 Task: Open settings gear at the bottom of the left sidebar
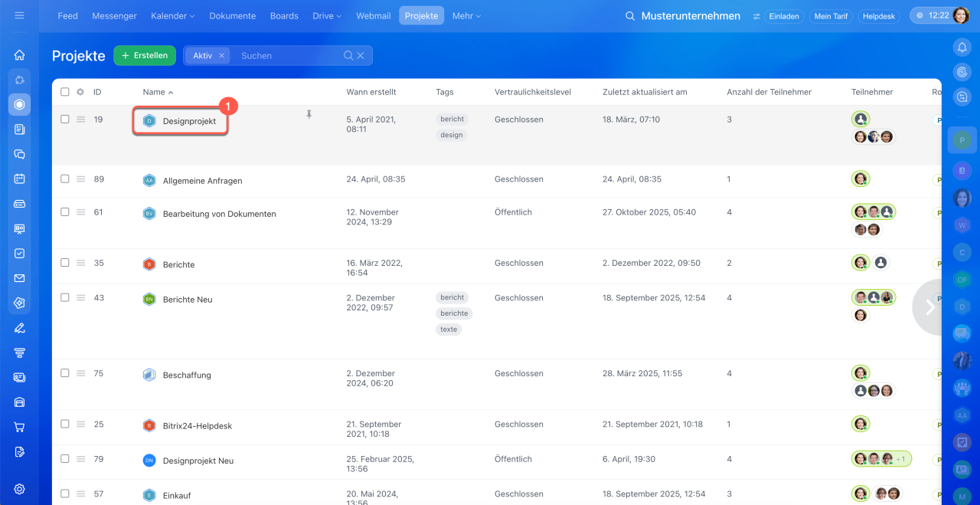pyautogui.click(x=19, y=489)
